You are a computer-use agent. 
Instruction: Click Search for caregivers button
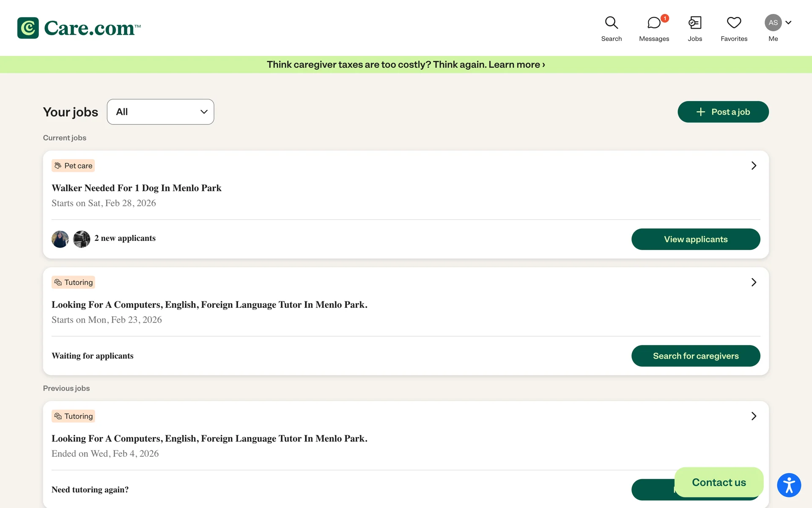tap(695, 356)
